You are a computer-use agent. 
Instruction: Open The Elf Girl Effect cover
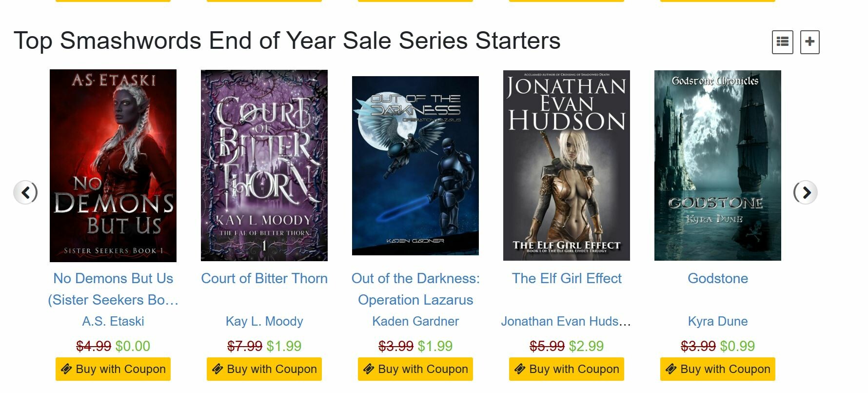coord(567,165)
